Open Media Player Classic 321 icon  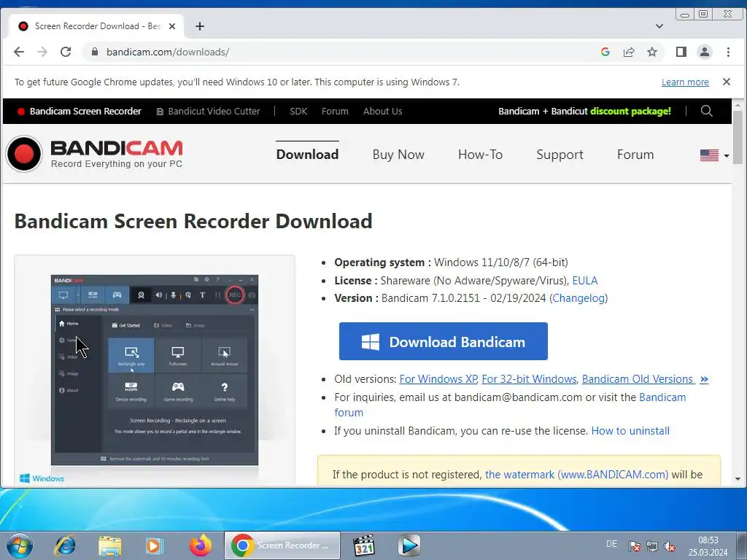364,545
